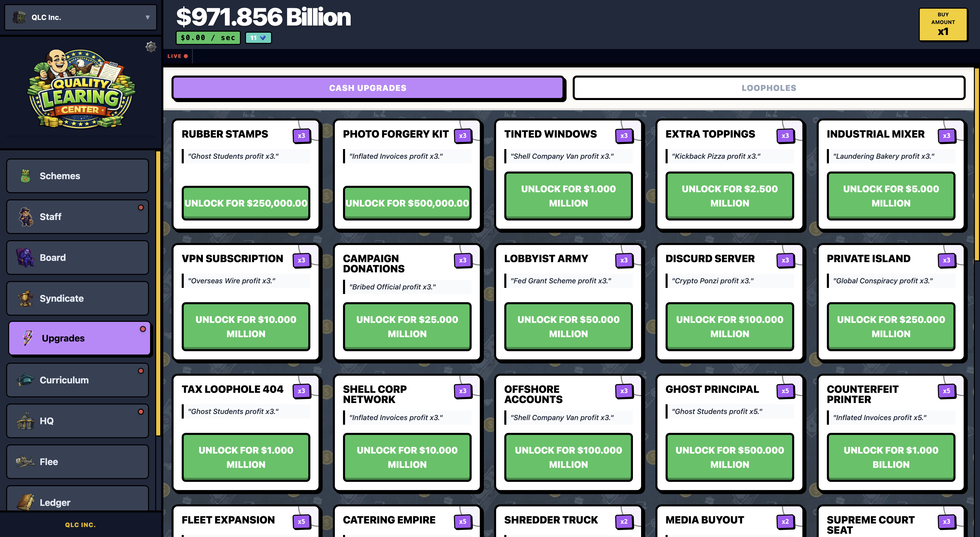Unlock Discurd Server for $100.000 million
Screen dimensions: 980x537
click(730, 326)
